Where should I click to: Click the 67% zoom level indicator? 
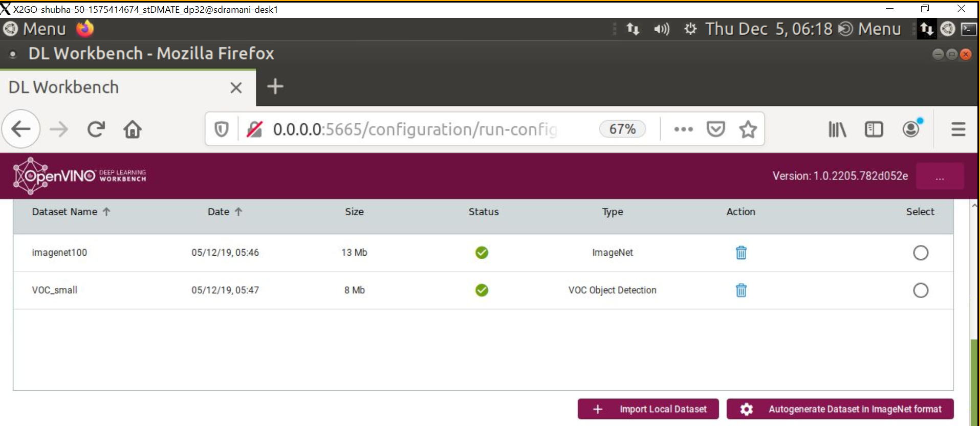(x=622, y=129)
